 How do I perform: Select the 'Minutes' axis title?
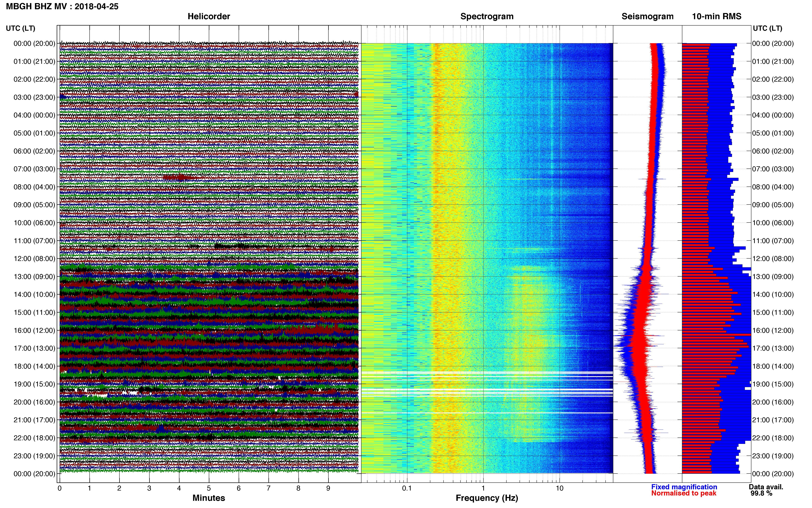[208, 498]
